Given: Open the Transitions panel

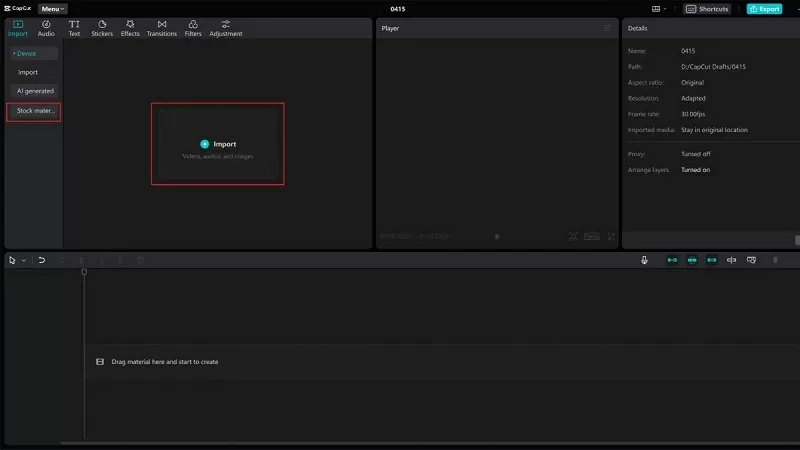Looking at the screenshot, I should 161,27.
